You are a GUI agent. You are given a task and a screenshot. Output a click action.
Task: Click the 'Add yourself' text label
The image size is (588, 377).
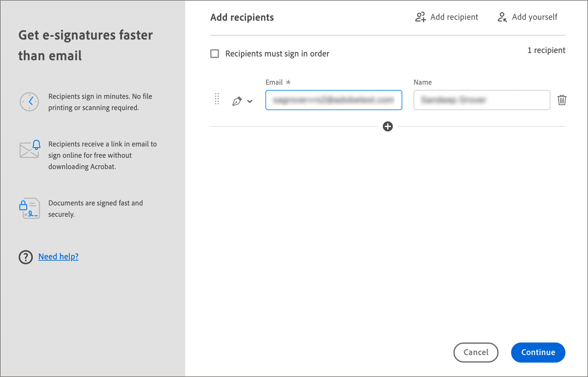534,17
